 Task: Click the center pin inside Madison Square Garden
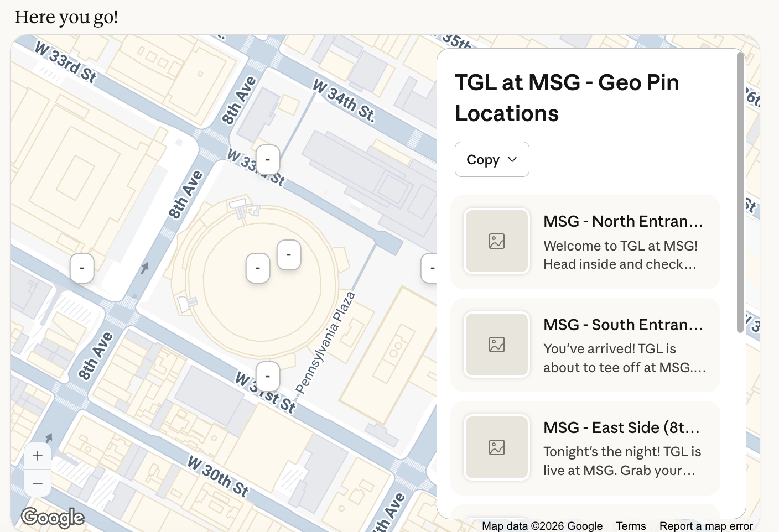258,268
